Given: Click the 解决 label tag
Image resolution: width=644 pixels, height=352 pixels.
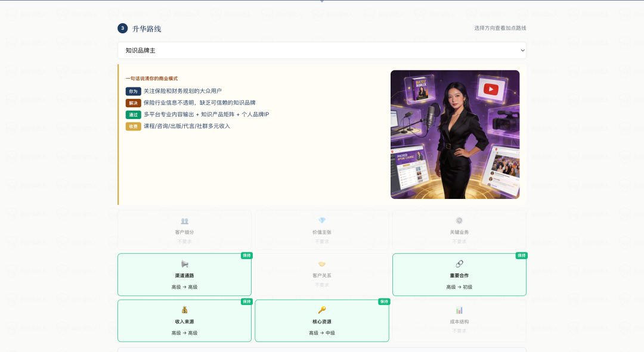Looking at the screenshot, I should pyautogui.click(x=133, y=103).
